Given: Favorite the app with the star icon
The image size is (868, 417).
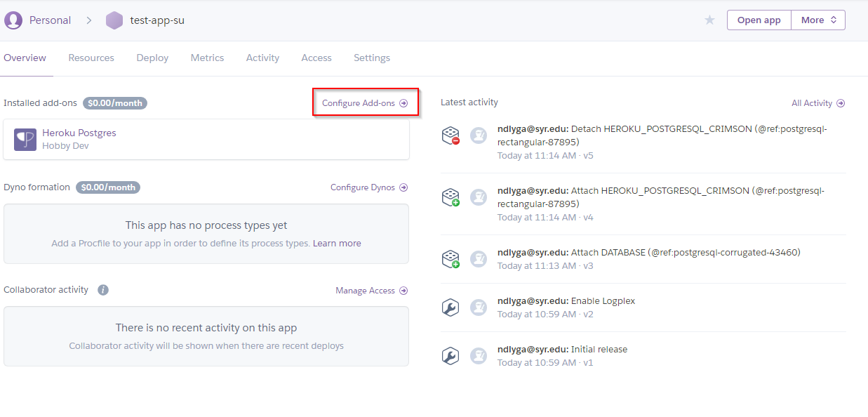Looking at the screenshot, I should (x=709, y=20).
